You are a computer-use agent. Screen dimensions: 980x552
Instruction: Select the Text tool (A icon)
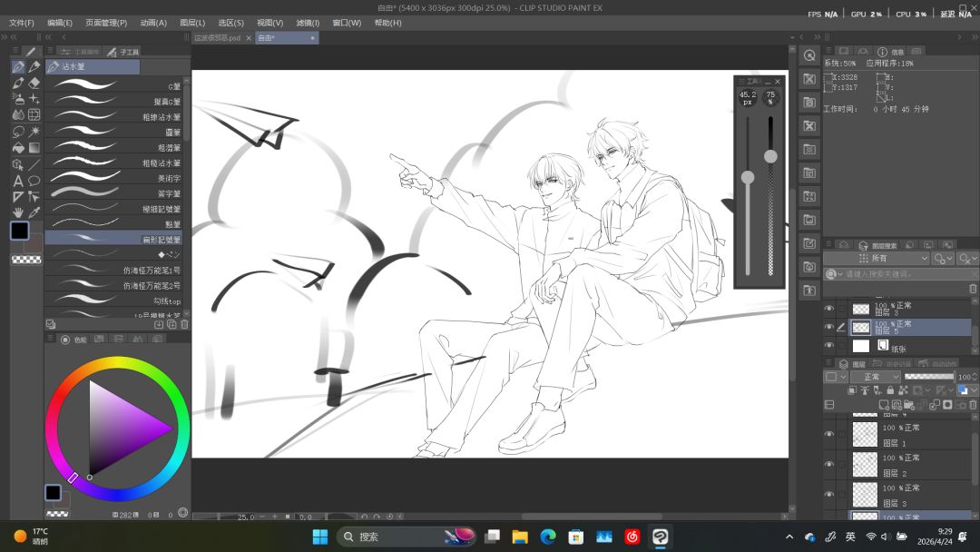(18, 181)
